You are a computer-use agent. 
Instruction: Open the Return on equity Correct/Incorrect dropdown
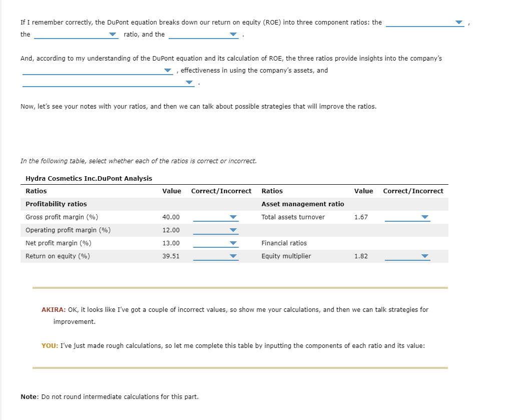[x=232, y=256]
